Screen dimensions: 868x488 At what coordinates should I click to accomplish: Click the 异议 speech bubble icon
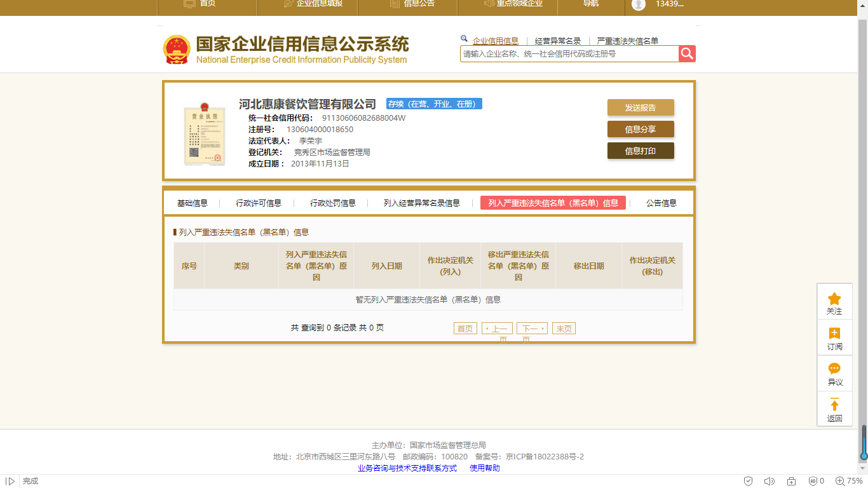pyautogui.click(x=834, y=369)
